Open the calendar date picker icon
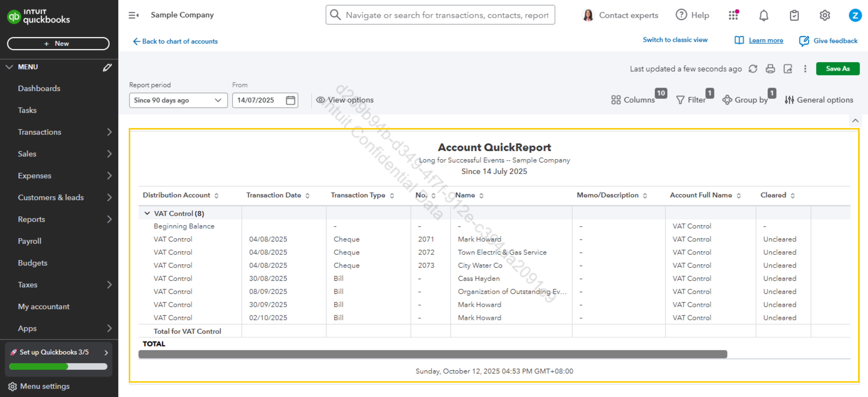 290,100
